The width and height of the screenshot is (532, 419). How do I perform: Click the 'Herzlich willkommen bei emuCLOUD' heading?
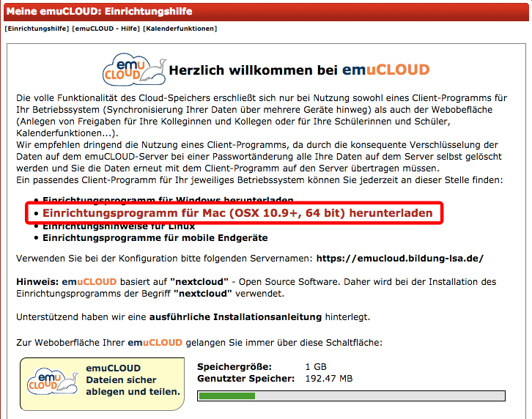point(299,70)
